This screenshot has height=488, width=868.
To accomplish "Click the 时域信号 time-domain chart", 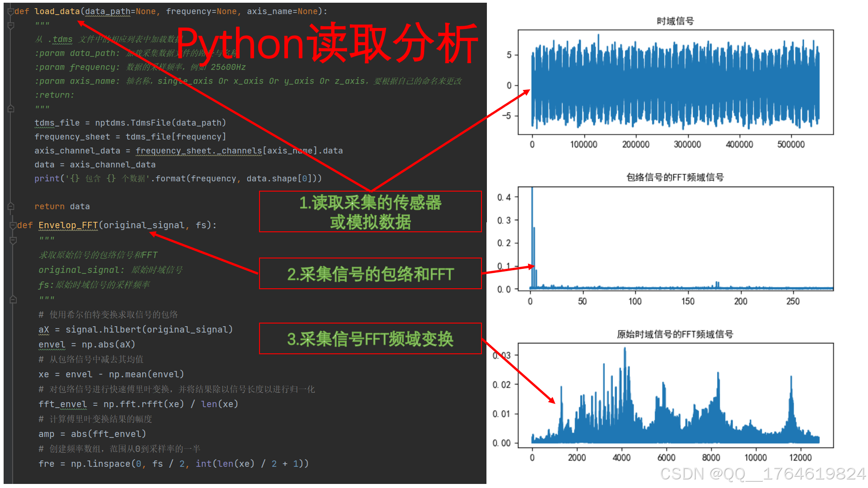I will coord(675,83).
